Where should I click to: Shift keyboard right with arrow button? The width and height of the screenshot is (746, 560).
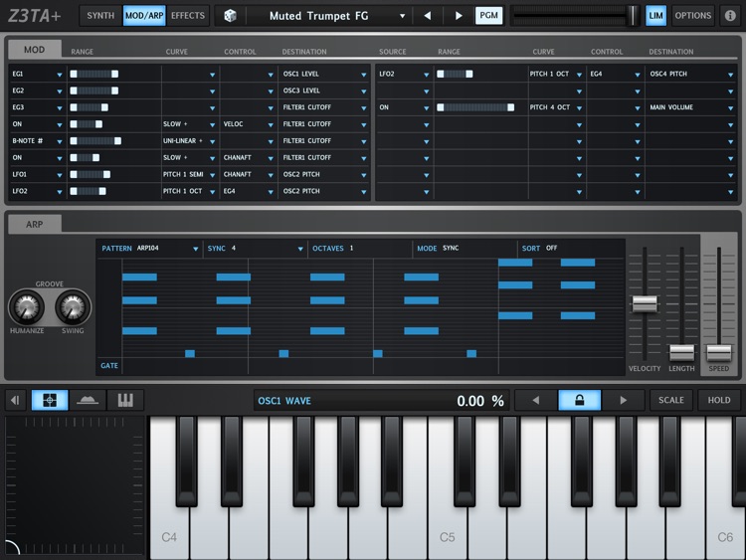coord(624,400)
